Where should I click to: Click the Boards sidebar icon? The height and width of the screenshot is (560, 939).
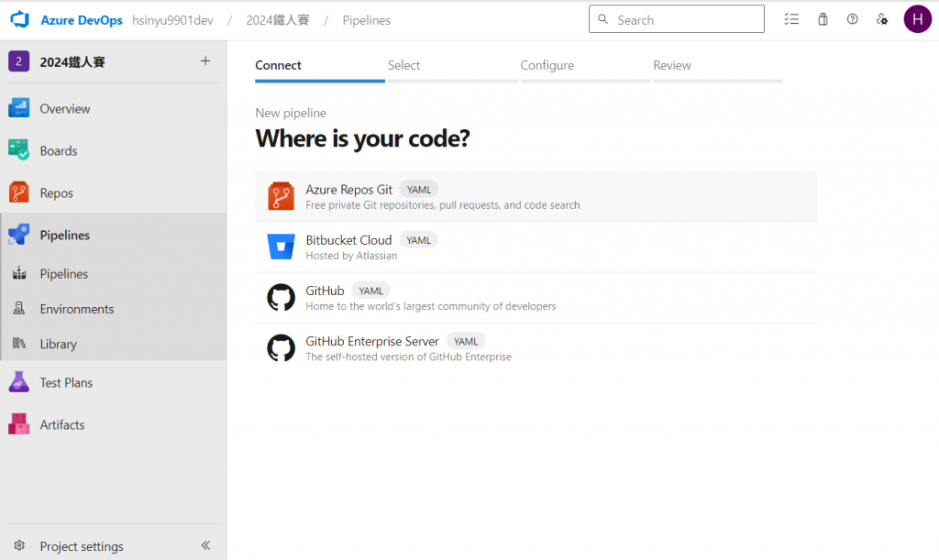click(x=18, y=150)
